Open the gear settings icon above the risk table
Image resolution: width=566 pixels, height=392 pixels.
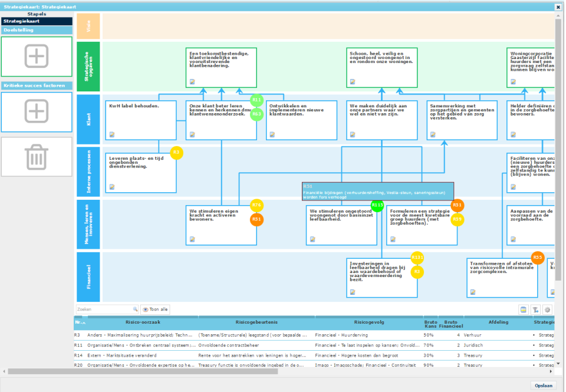click(x=547, y=309)
